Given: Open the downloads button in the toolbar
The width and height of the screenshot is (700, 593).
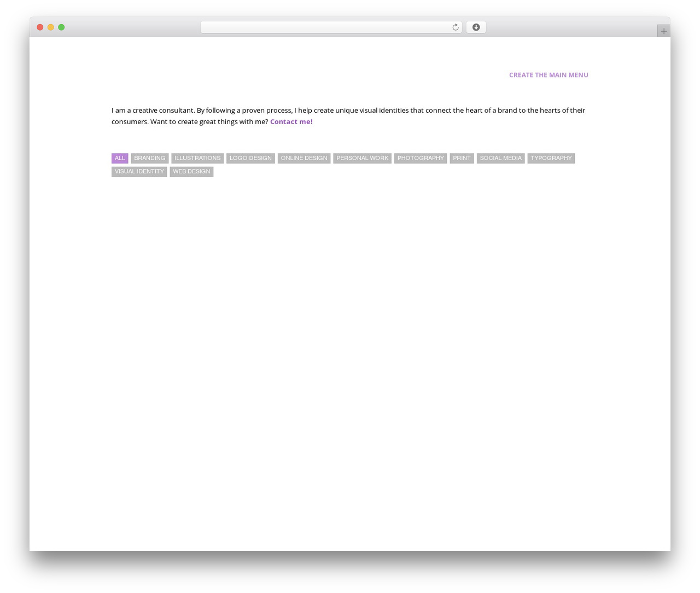Looking at the screenshot, I should [x=476, y=27].
